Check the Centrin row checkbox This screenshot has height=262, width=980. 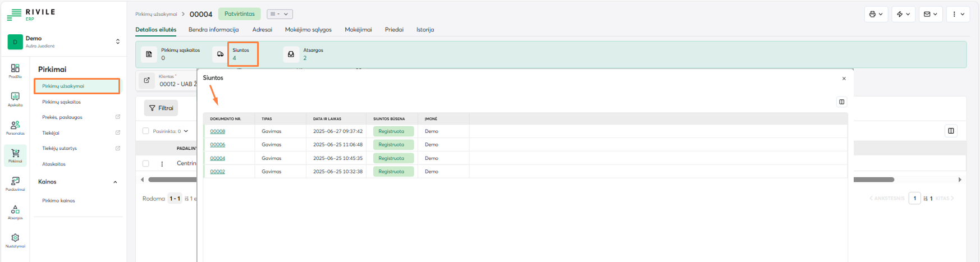[146, 164]
